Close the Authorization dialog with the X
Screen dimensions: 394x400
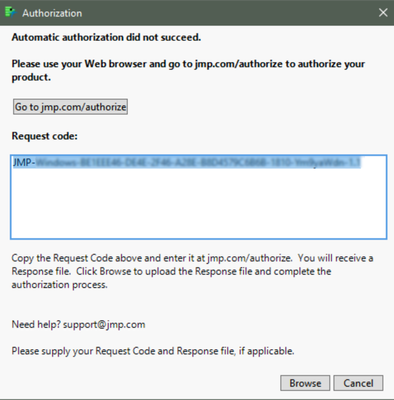pyautogui.click(x=383, y=13)
